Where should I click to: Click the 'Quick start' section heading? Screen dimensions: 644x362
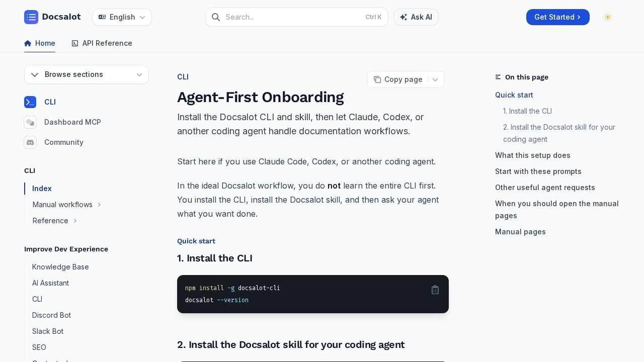click(x=196, y=241)
